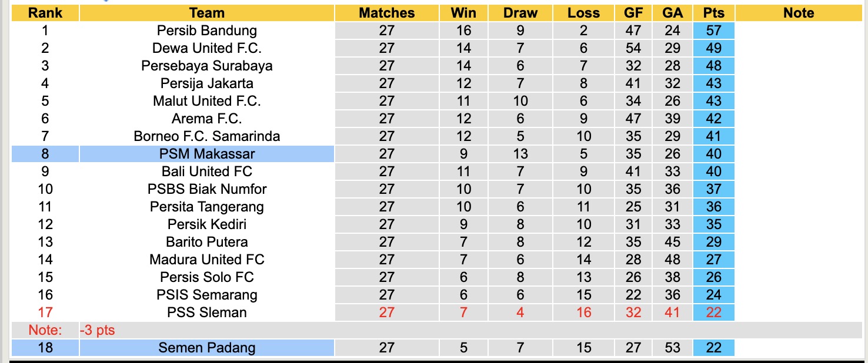Click PSM Makassar's 40 points cell
This screenshot has width=868, height=363.
(713, 154)
